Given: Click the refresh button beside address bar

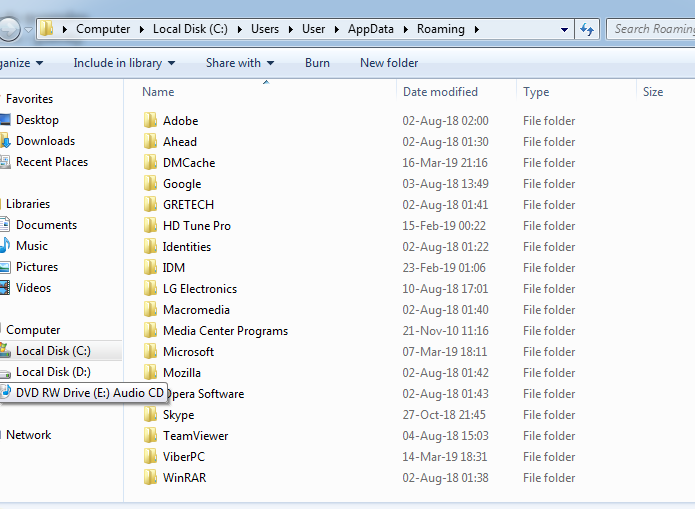Looking at the screenshot, I should tap(587, 29).
